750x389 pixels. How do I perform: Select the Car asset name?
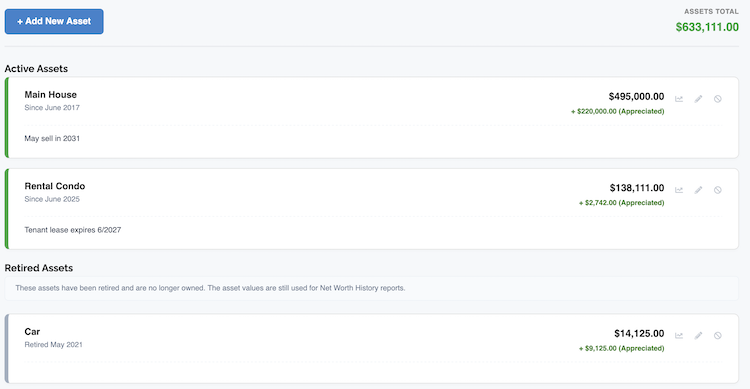click(32, 332)
